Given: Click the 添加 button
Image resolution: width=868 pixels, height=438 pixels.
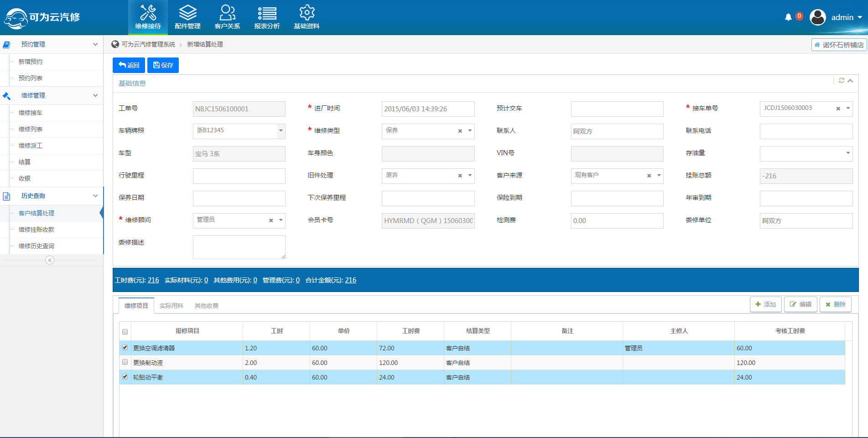Looking at the screenshot, I should tap(765, 304).
